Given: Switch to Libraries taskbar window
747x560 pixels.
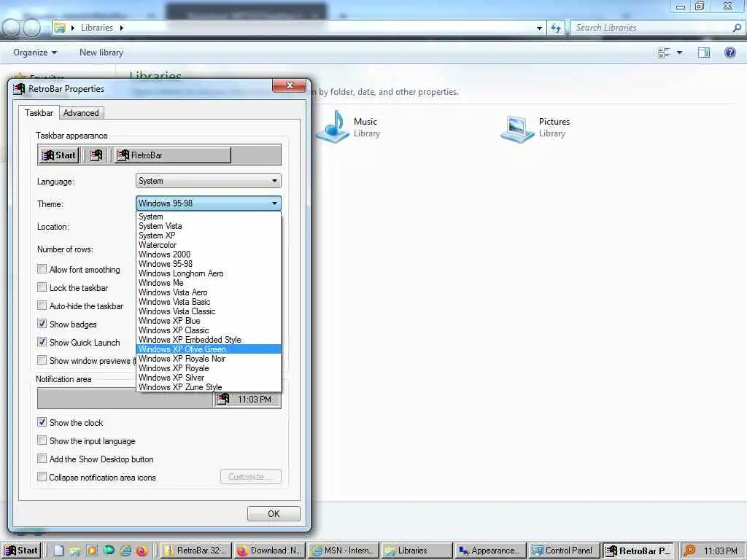Looking at the screenshot, I should [x=417, y=551].
